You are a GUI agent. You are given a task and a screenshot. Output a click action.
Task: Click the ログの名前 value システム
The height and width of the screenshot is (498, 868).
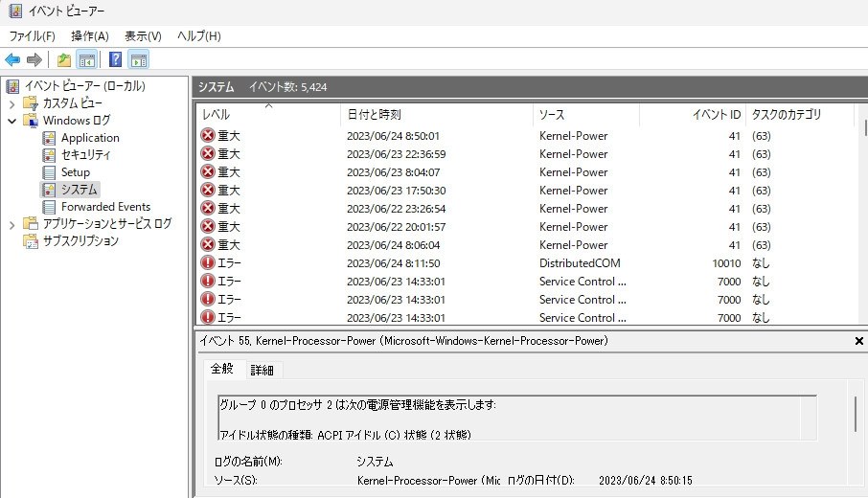click(375, 462)
